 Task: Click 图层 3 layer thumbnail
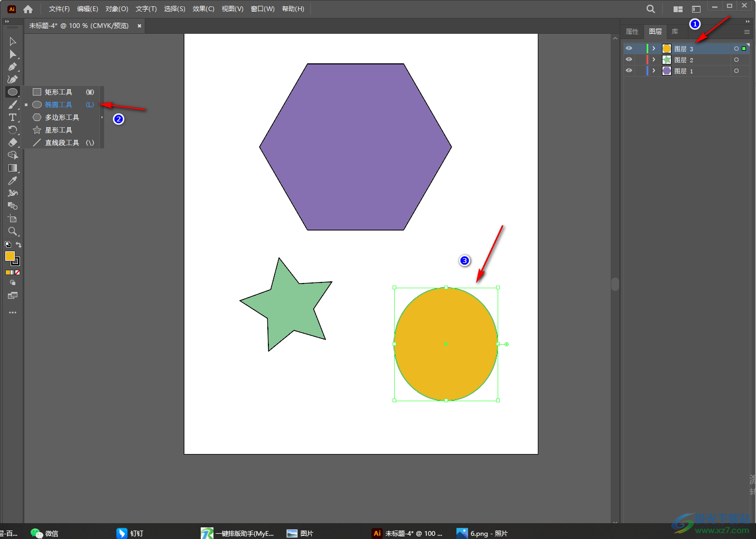[x=667, y=49]
